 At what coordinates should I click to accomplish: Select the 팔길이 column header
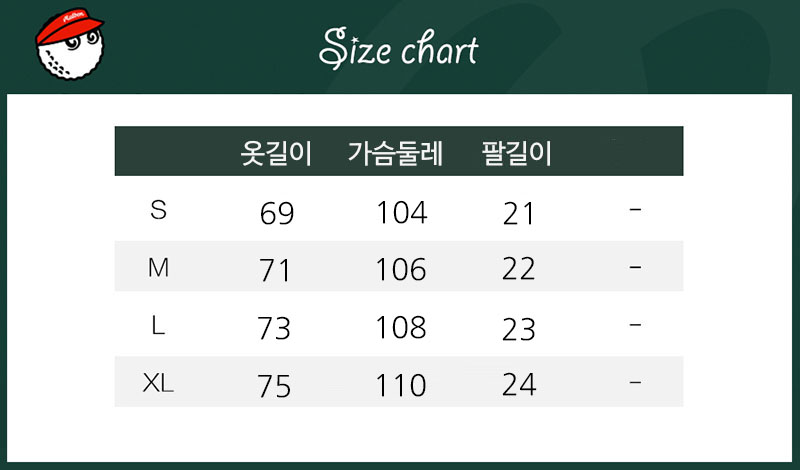tap(518, 153)
